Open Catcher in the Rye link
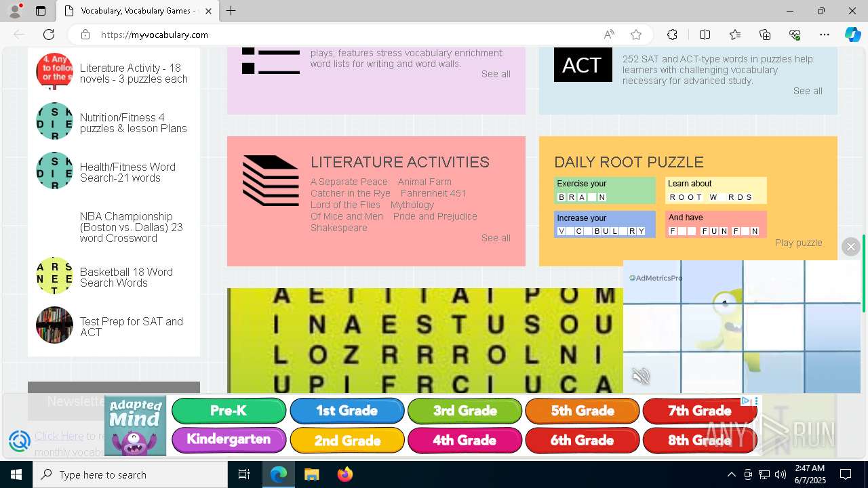This screenshot has width=868, height=488. pyautogui.click(x=351, y=193)
